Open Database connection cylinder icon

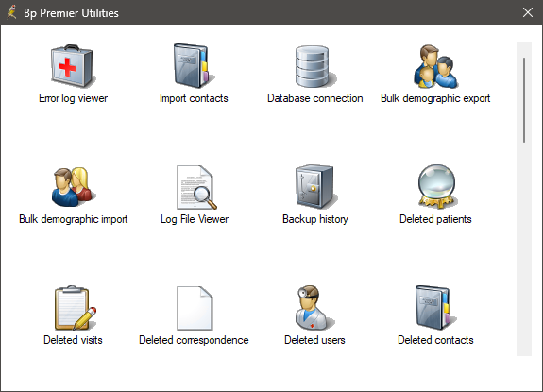[x=314, y=66]
